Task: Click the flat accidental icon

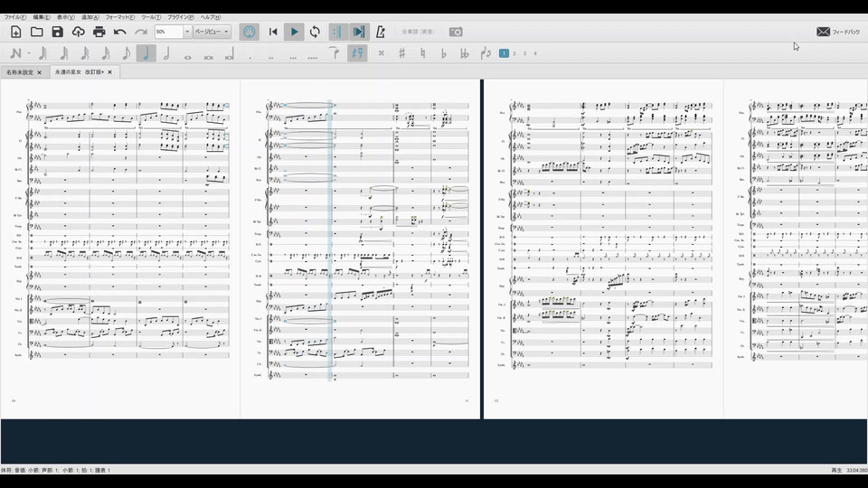Action: 443,53
